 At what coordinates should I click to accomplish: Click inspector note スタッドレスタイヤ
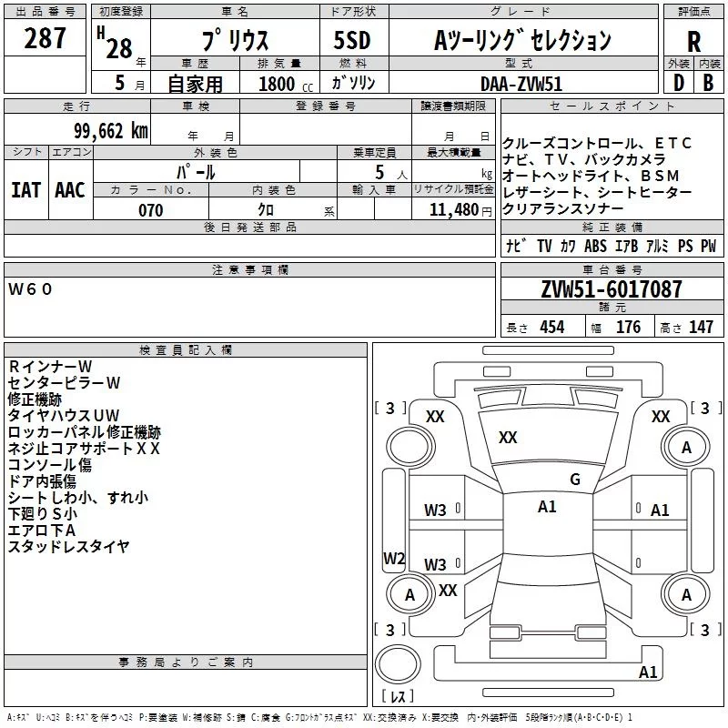[69, 547]
